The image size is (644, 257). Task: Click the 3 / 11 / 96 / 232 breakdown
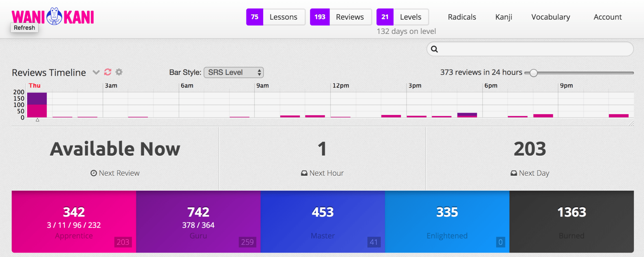(74, 225)
